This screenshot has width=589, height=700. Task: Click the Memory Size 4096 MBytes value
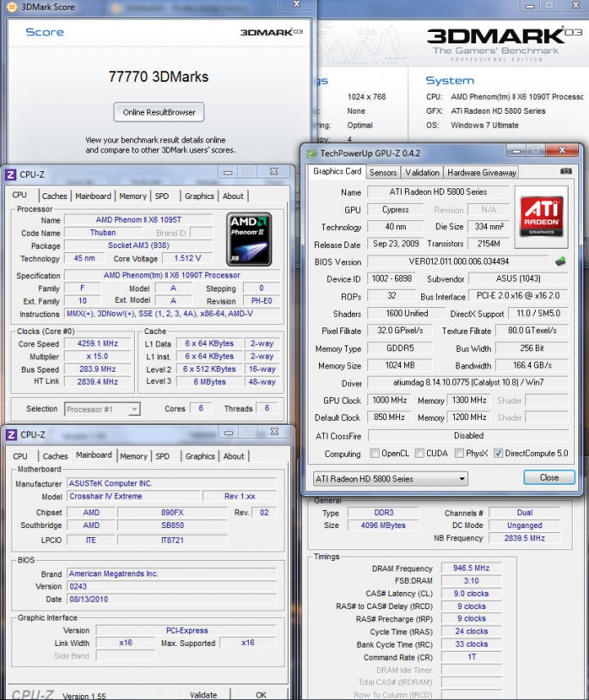coord(384,526)
